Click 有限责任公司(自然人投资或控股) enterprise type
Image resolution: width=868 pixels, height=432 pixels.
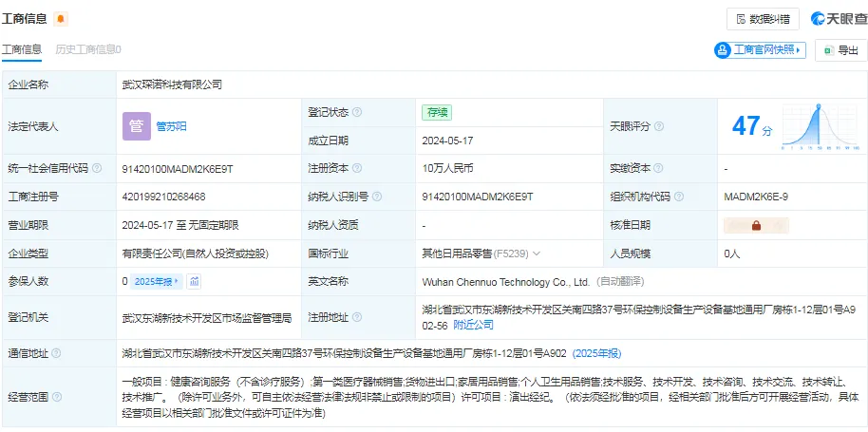(x=196, y=254)
